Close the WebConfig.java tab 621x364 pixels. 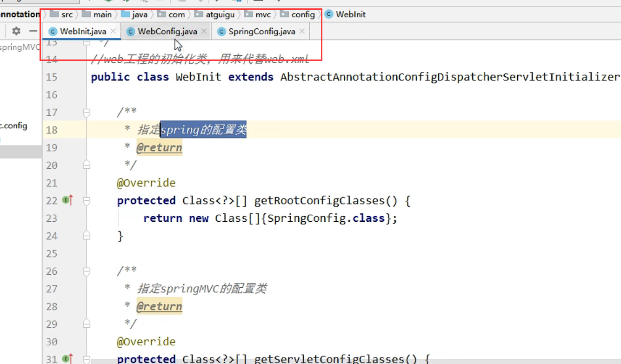click(204, 32)
